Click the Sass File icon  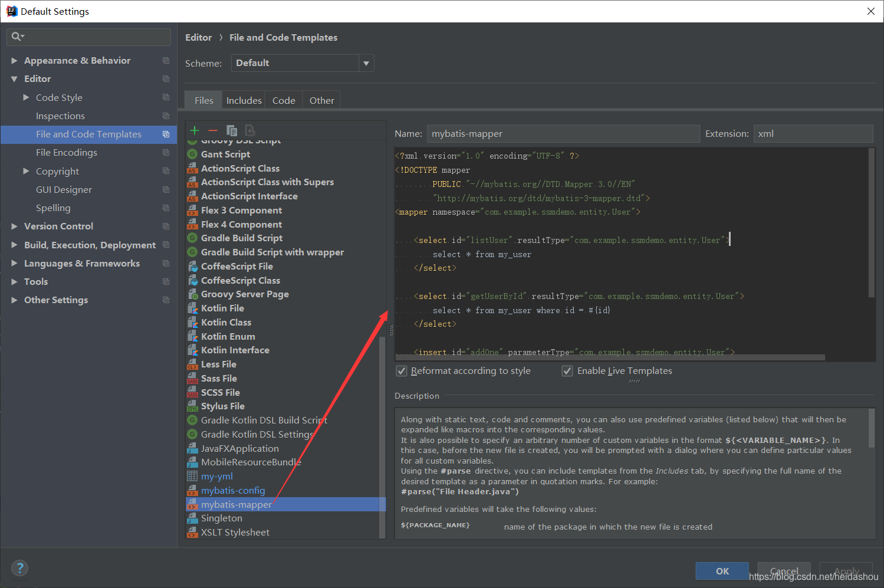[192, 379]
